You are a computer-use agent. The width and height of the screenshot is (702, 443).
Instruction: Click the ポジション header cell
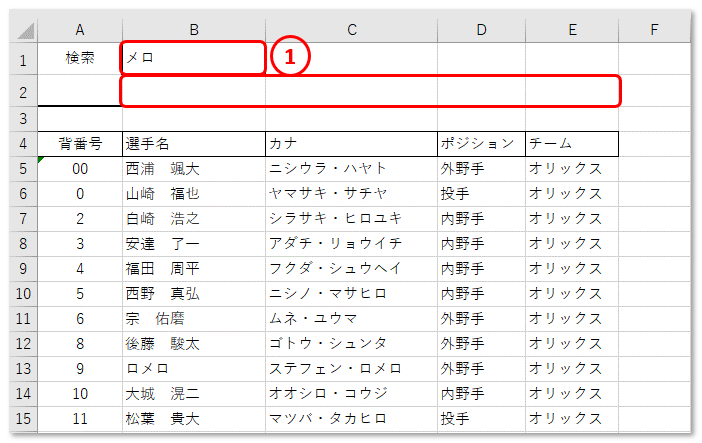coord(481,144)
